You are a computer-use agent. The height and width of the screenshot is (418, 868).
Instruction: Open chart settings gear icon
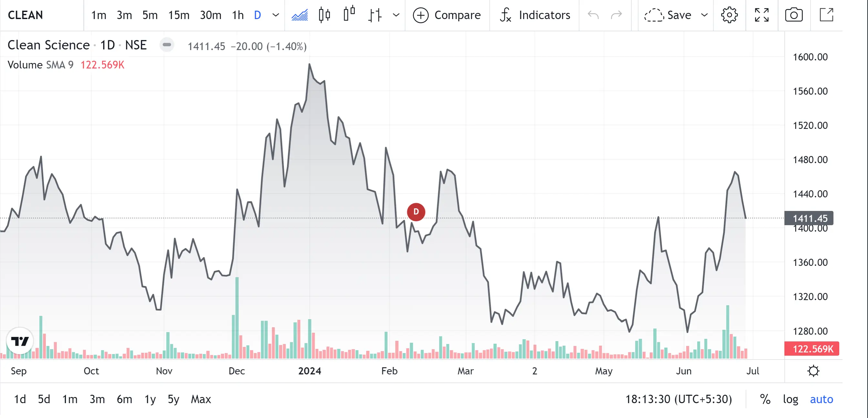(x=729, y=15)
